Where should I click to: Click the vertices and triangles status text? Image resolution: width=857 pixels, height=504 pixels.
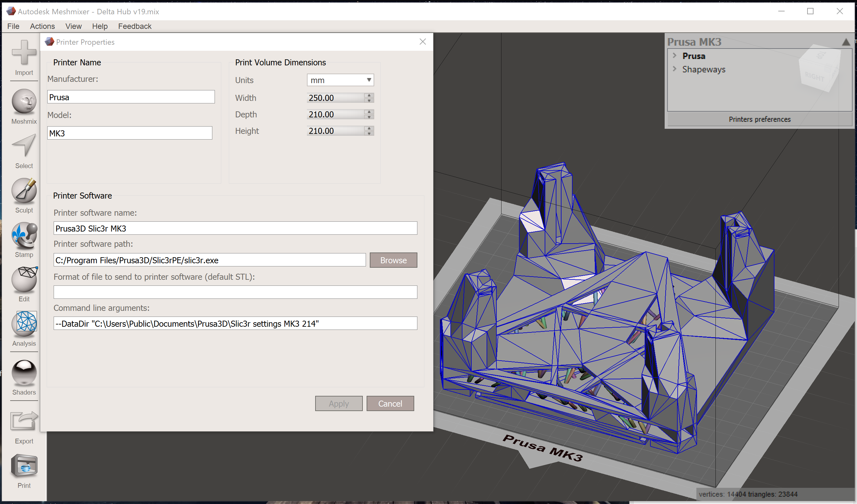coord(748,494)
